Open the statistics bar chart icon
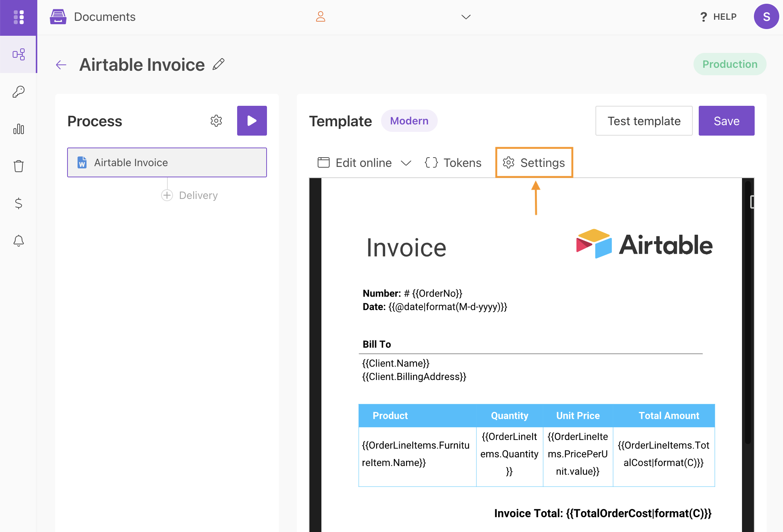Viewport: 783px width, 532px height. click(18, 129)
